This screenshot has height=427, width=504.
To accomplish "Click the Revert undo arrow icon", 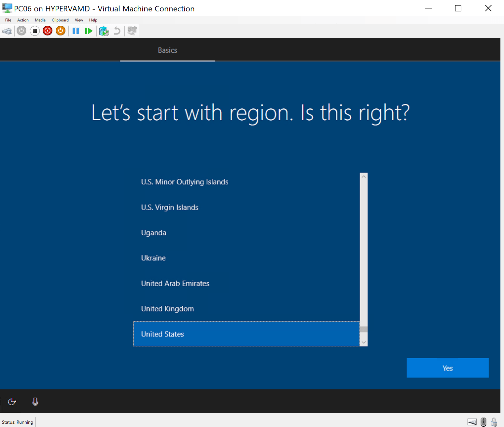I will [117, 31].
